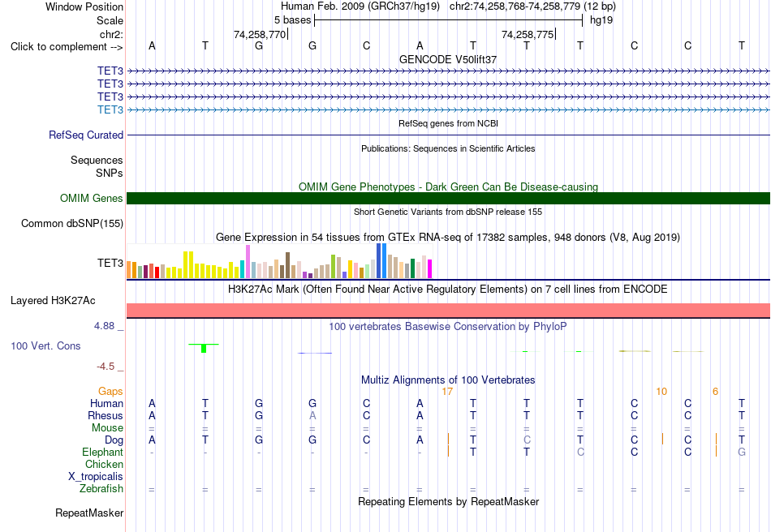Click the 74,258,775 coordinate label

coord(528,34)
